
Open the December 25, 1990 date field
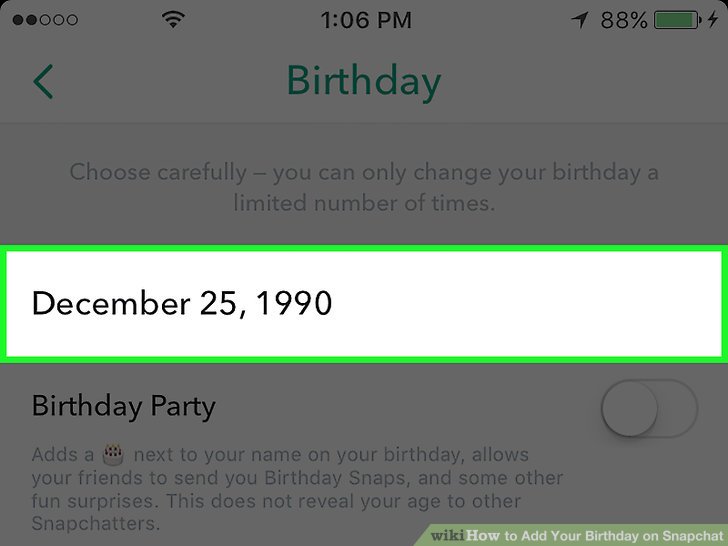coord(364,302)
